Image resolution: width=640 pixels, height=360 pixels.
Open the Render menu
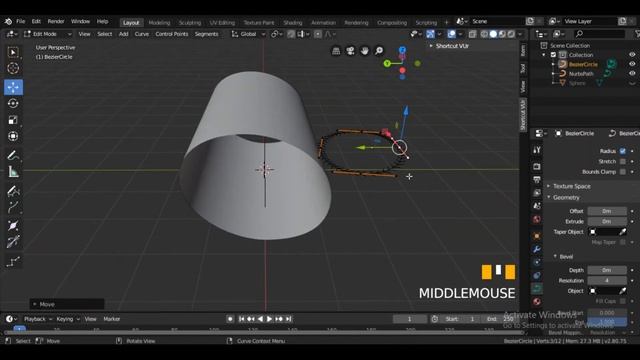(x=56, y=21)
